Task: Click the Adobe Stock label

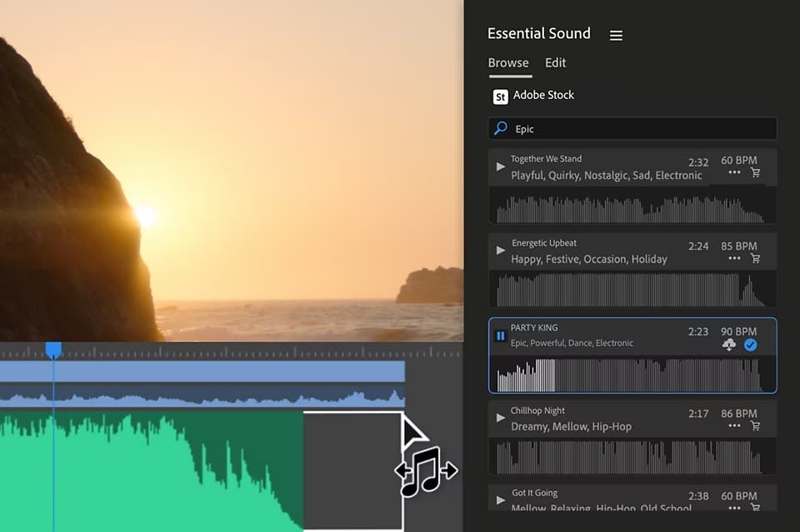Action: (542, 95)
